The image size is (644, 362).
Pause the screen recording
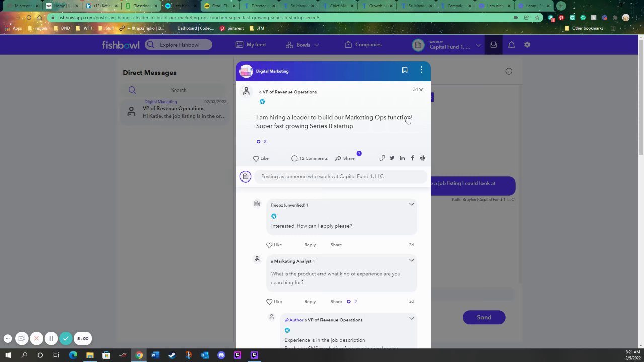pos(51,339)
